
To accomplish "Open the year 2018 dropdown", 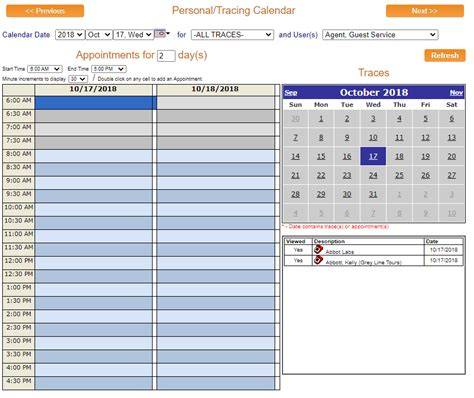I will [x=70, y=35].
